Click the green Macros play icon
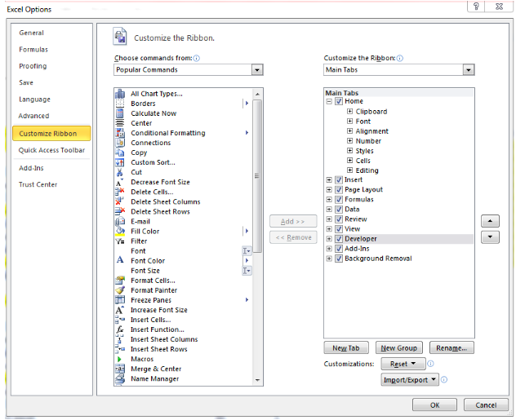Screen dimensions: 516x420 point(119,359)
